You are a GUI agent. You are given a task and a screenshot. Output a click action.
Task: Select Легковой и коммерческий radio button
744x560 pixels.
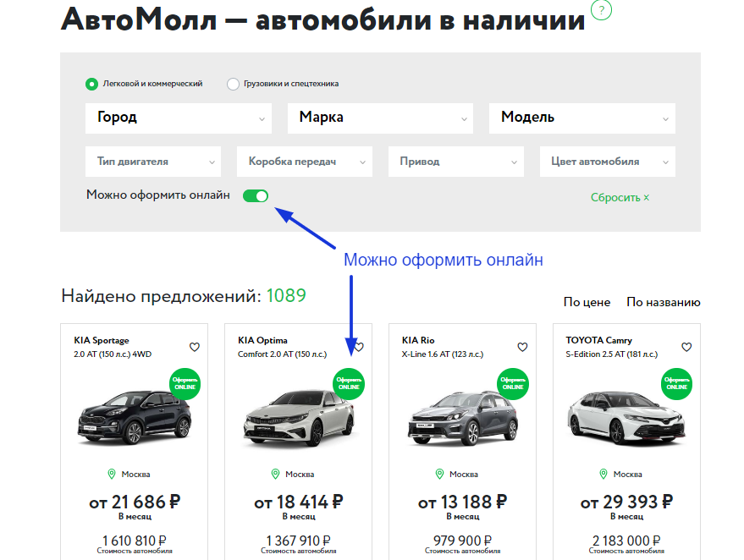pos(91,84)
